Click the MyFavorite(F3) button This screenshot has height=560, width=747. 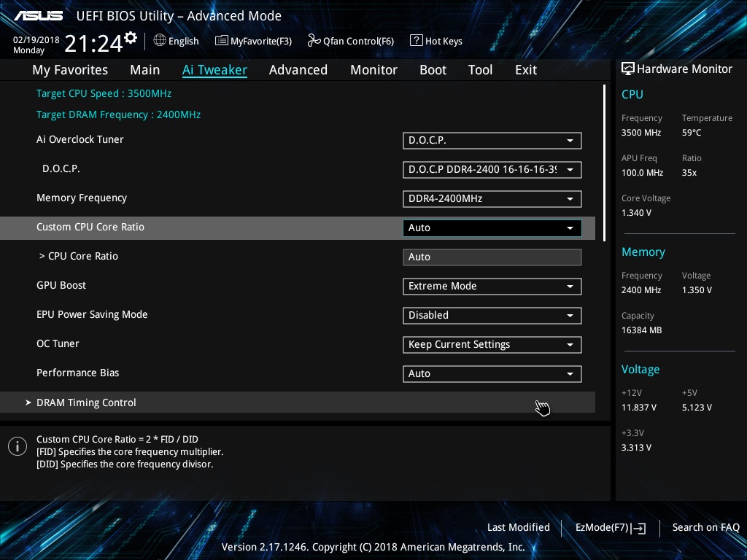(x=253, y=41)
